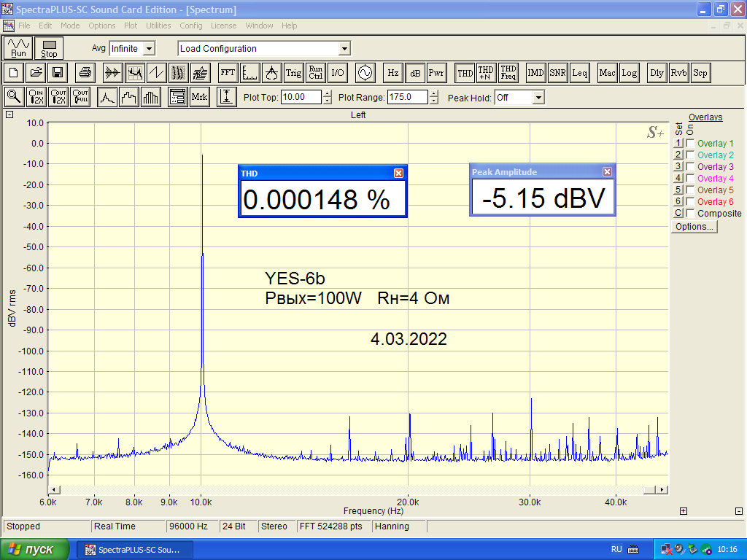
Task: Open the Dly delay finder utility
Action: click(x=657, y=73)
